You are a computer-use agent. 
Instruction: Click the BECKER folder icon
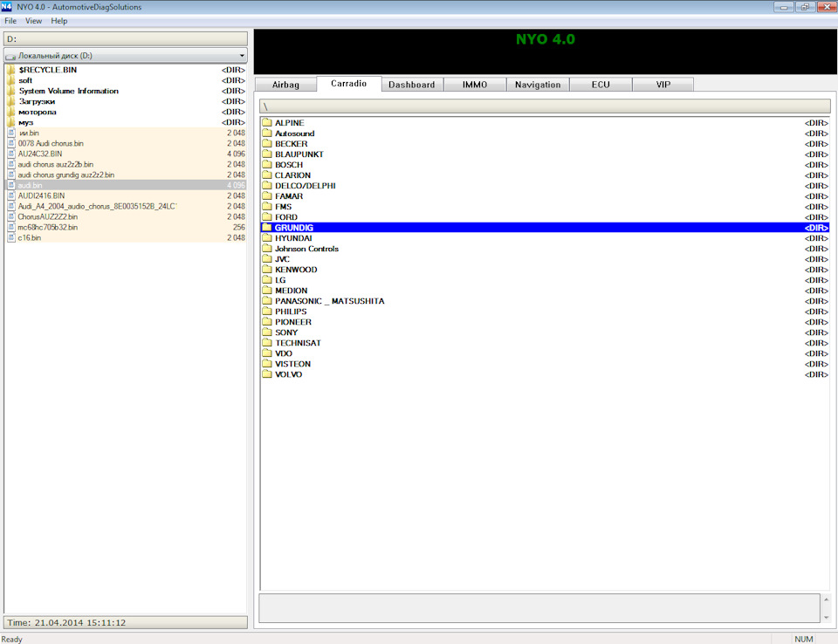[x=267, y=144]
